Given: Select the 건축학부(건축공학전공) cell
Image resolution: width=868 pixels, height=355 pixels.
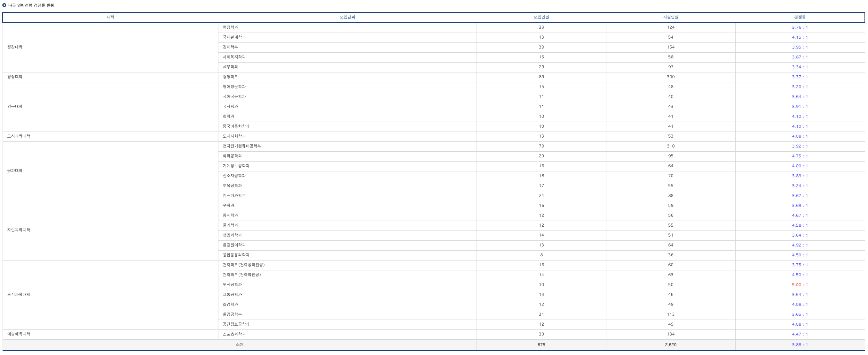Looking at the screenshot, I should point(243,265).
